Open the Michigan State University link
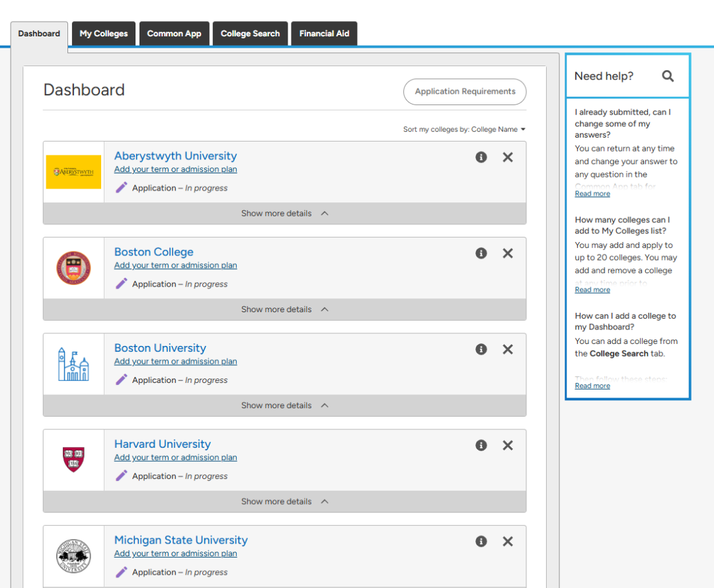This screenshot has width=714, height=588. pyautogui.click(x=181, y=540)
